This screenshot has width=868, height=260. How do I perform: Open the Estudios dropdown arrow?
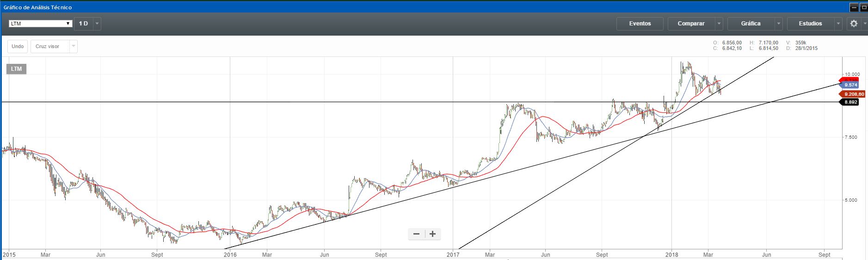[839, 24]
